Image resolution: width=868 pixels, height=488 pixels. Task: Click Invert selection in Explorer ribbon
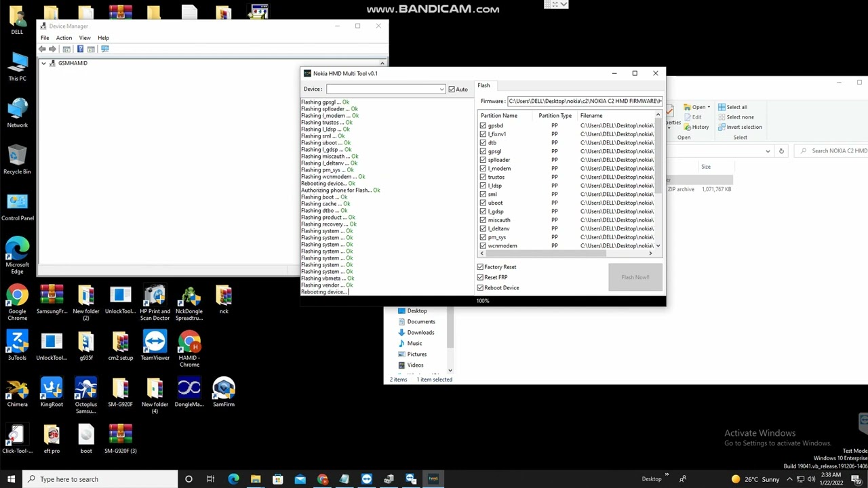tap(740, 127)
